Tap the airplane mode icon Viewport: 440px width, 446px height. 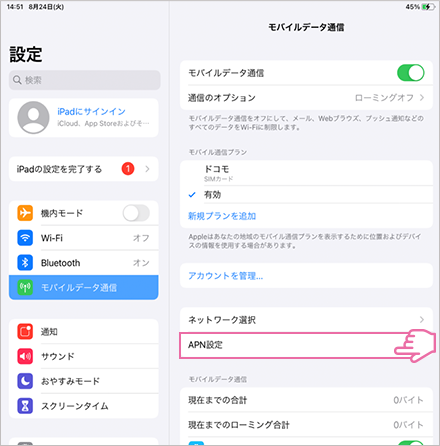click(x=25, y=213)
